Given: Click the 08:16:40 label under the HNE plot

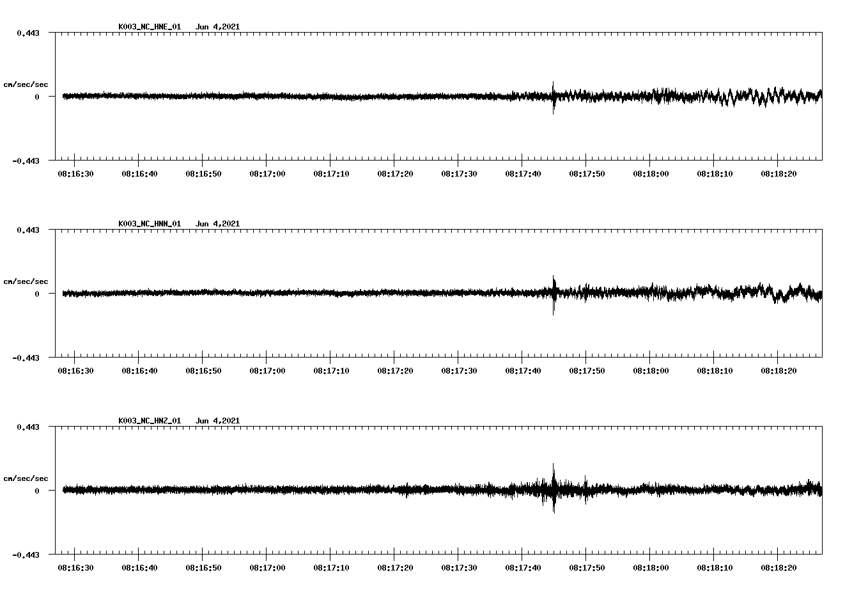Looking at the screenshot, I should point(139,173).
